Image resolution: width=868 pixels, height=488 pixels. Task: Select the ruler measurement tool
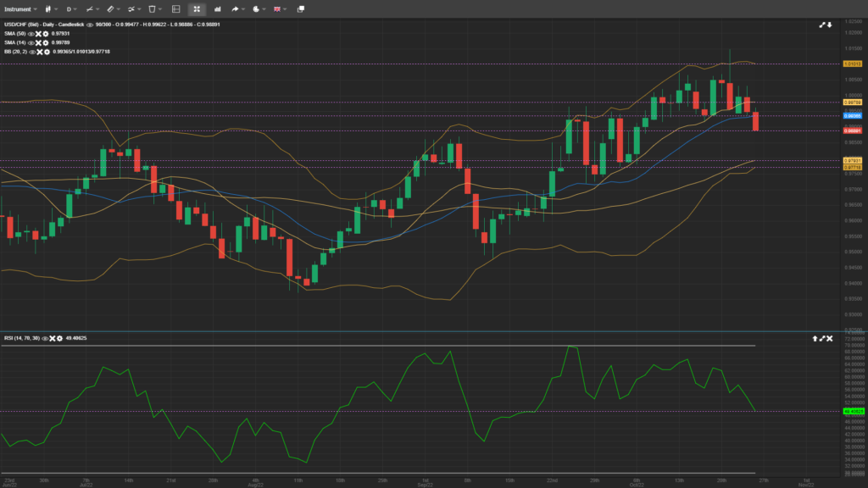point(111,9)
